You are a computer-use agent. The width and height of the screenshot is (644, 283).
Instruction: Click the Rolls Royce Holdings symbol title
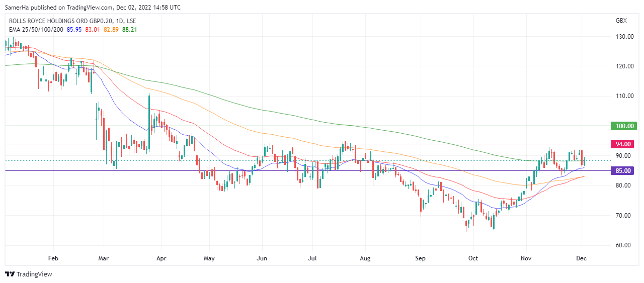[x=72, y=21]
